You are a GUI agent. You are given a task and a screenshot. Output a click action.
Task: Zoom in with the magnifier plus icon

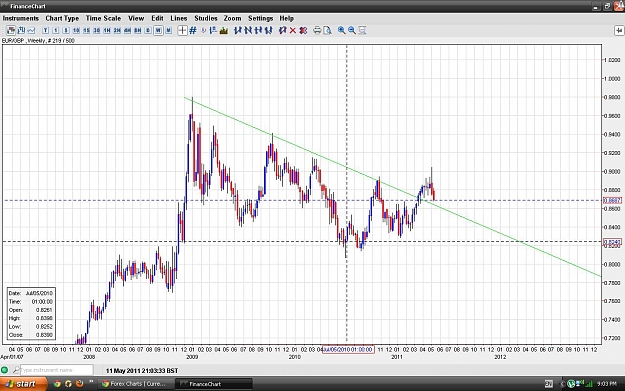(x=342, y=30)
